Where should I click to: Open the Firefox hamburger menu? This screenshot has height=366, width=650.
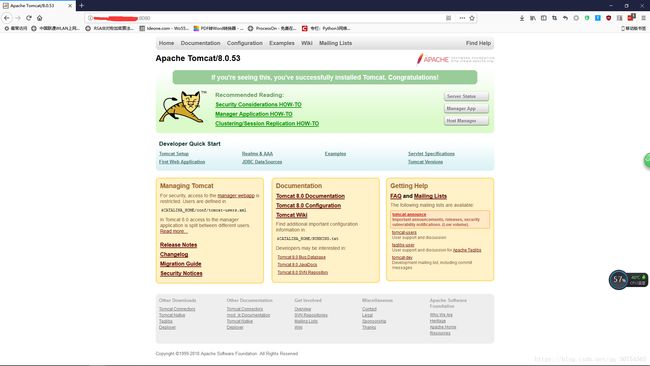coord(643,18)
